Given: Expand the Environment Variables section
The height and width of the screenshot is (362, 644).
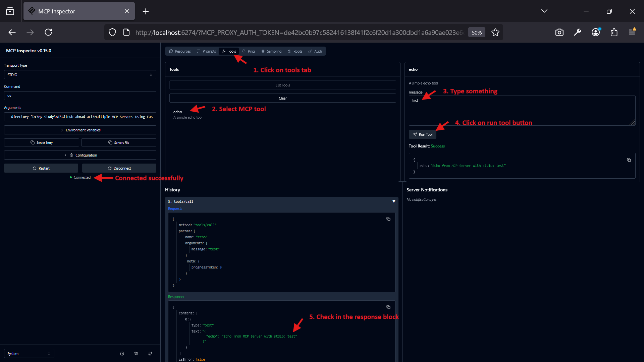Looking at the screenshot, I should point(80,130).
